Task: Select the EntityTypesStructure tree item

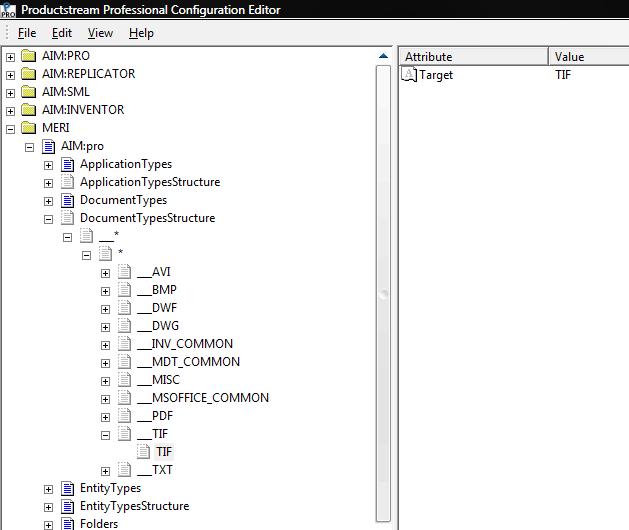Action: 134,506
